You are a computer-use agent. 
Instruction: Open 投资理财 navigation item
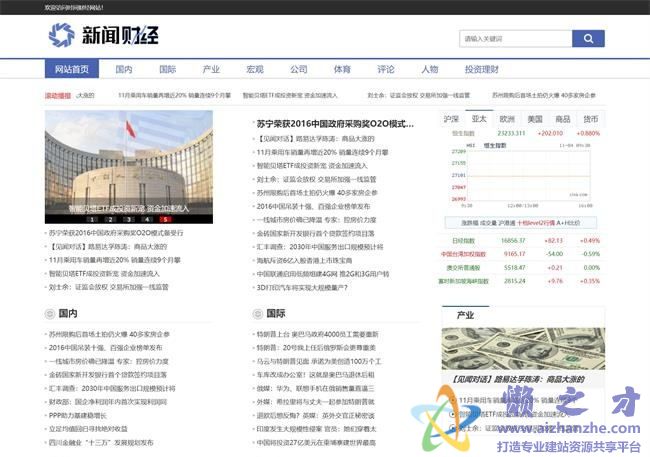pyautogui.click(x=481, y=69)
